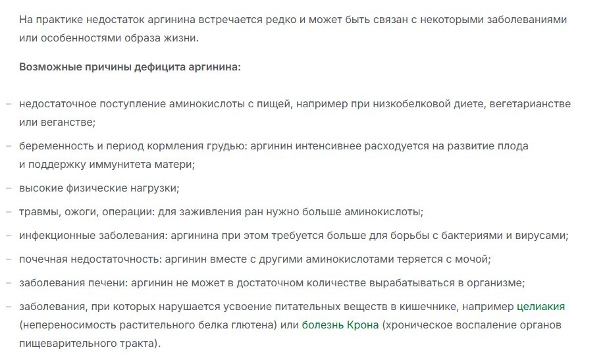Click the intro paragraph about недостаток аргинина
The width and height of the screenshot is (605, 364).
[293, 29]
